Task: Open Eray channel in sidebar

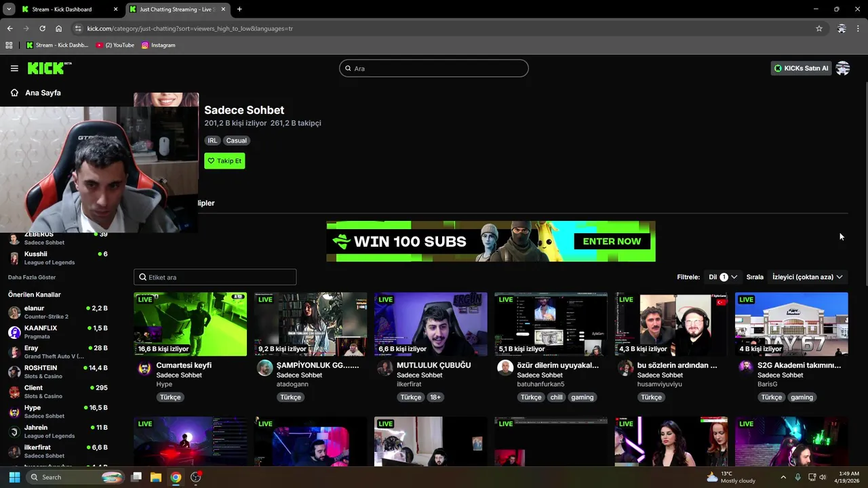Action: tap(58, 352)
